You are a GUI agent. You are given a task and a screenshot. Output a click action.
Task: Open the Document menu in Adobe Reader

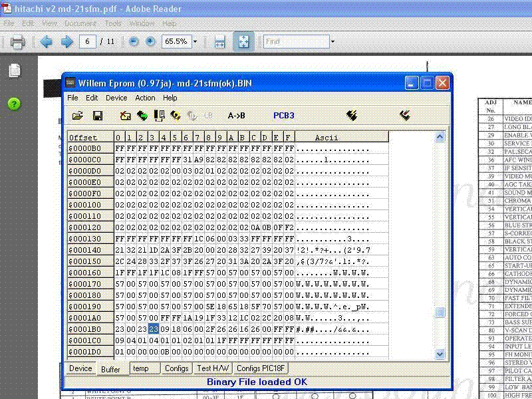80,23
